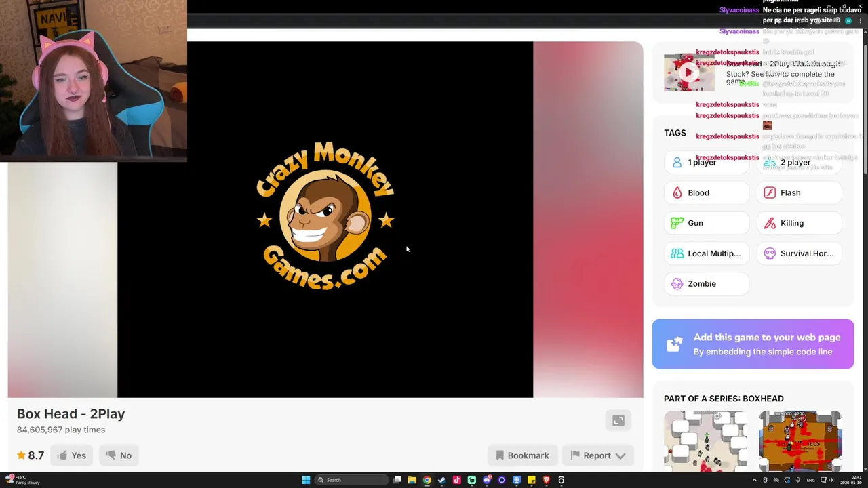Click the Flash tag icon
The width and height of the screenshot is (868, 488).
click(x=770, y=192)
